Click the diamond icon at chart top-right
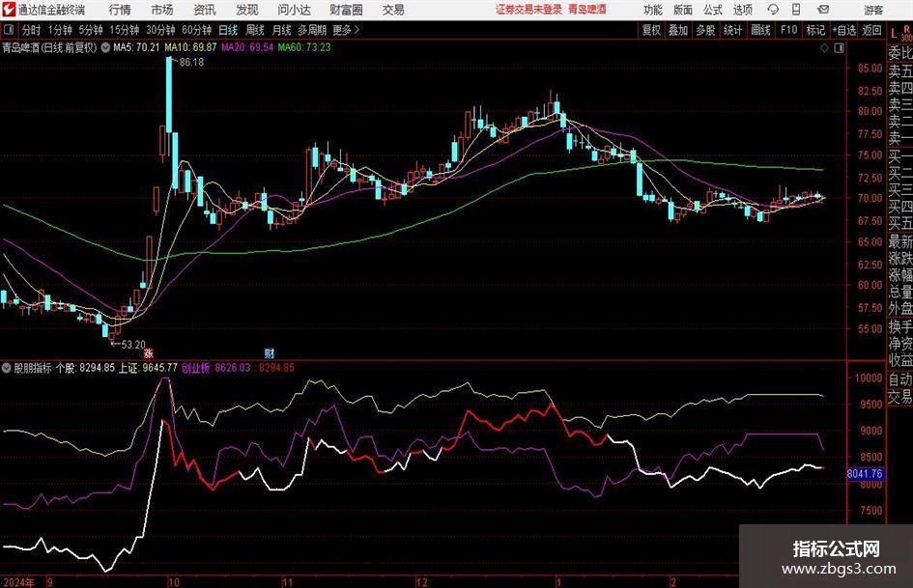Viewport: 913px width, 588px height. (x=824, y=47)
